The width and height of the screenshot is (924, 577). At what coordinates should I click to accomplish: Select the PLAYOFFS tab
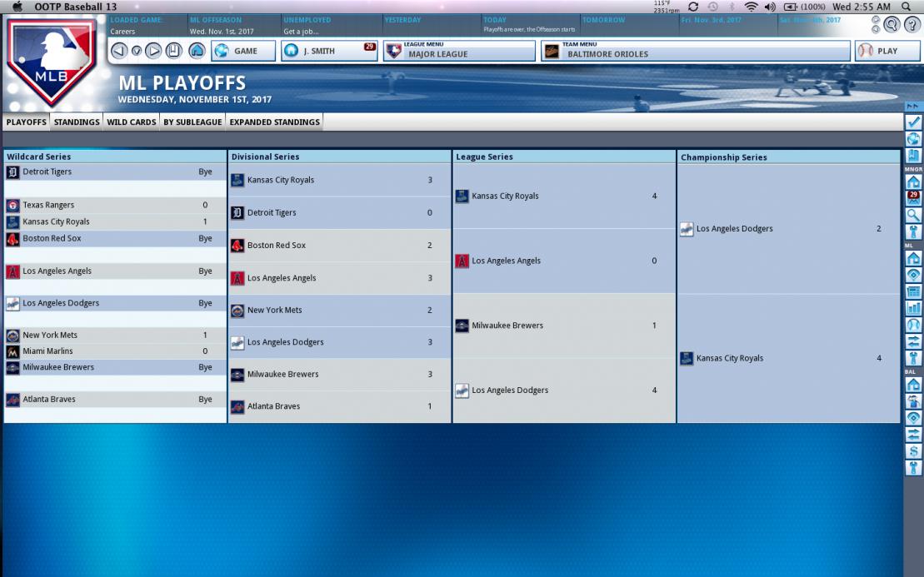click(x=27, y=122)
